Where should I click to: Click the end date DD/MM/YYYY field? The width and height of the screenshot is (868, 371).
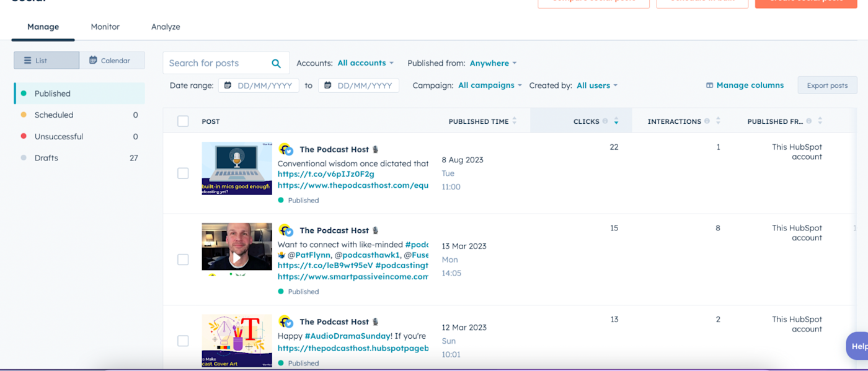pyautogui.click(x=358, y=85)
